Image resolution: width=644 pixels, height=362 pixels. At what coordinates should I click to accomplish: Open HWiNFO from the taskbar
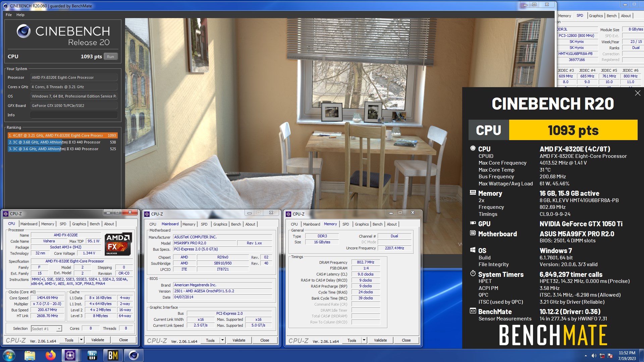click(x=92, y=355)
